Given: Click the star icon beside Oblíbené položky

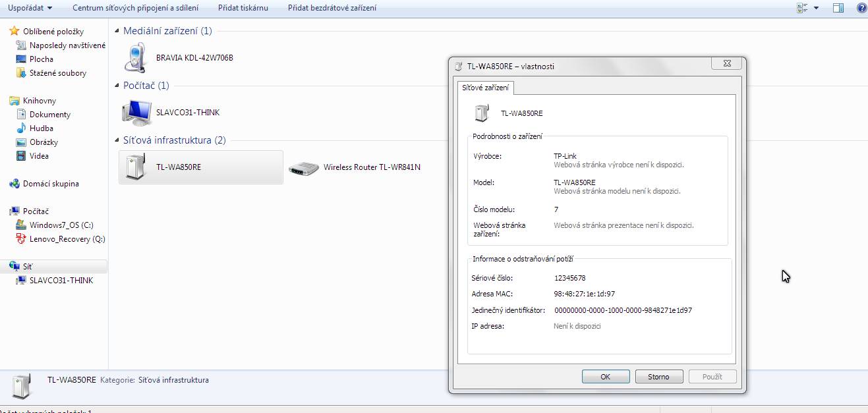Looking at the screenshot, I should [14, 31].
